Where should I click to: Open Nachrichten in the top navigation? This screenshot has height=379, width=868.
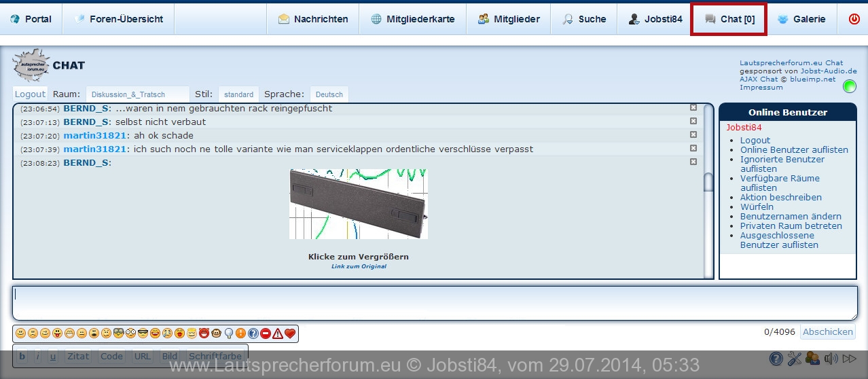click(x=312, y=19)
